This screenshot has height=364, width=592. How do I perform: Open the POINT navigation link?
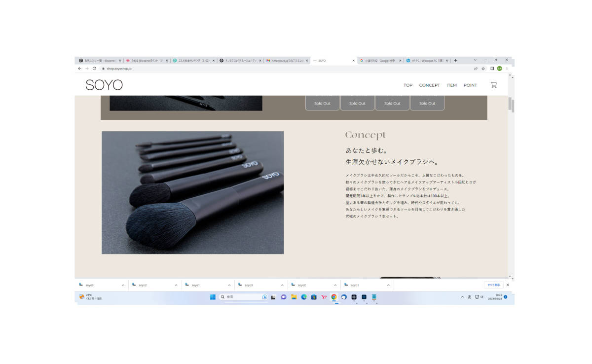click(x=470, y=85)
